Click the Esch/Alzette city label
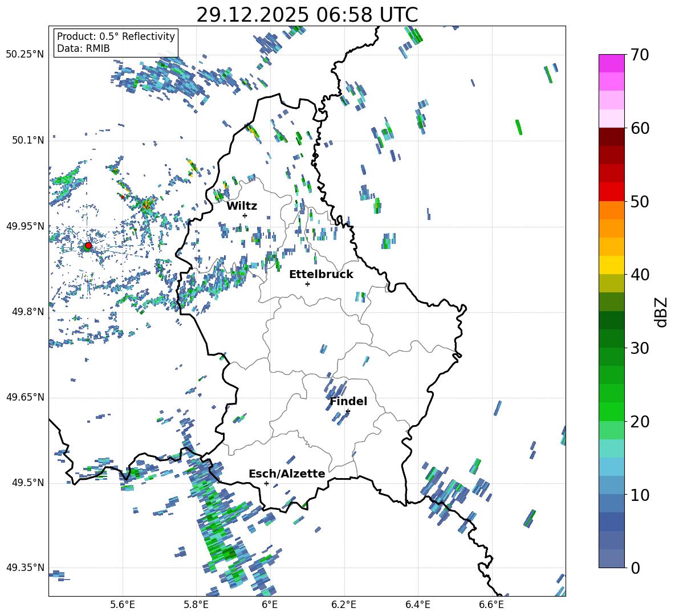This screenshot has width=675, height=616. (x=287, y=474)
